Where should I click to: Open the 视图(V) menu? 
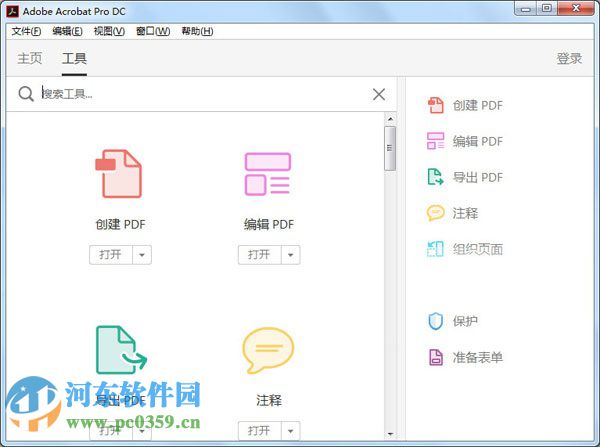pos(109,31)
